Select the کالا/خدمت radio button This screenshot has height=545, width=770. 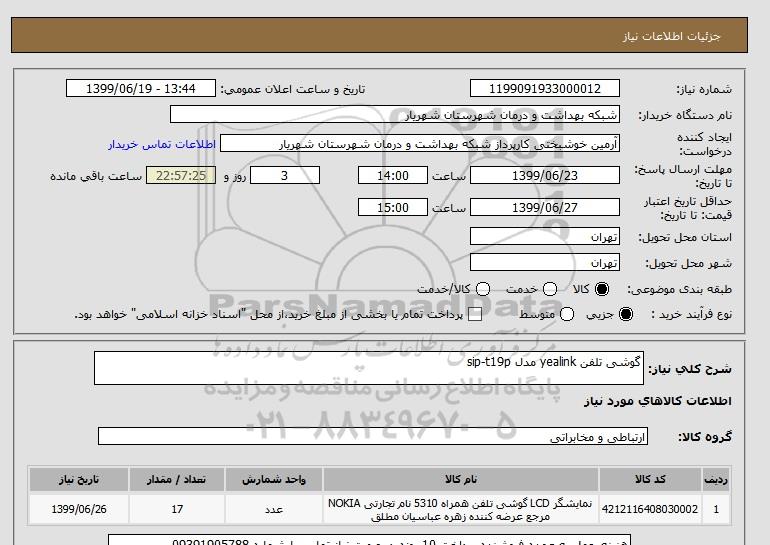click(x=483, y=289)
